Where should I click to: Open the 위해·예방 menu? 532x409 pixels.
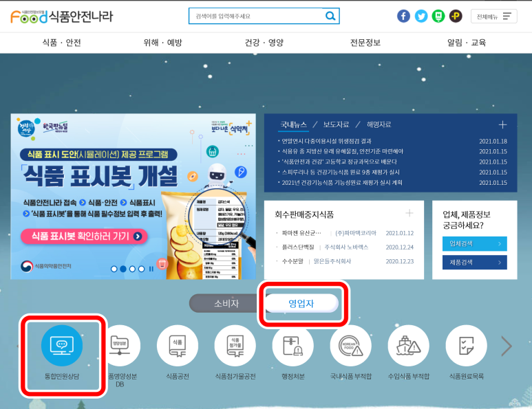pyautogui.click(x=162, y=43)
